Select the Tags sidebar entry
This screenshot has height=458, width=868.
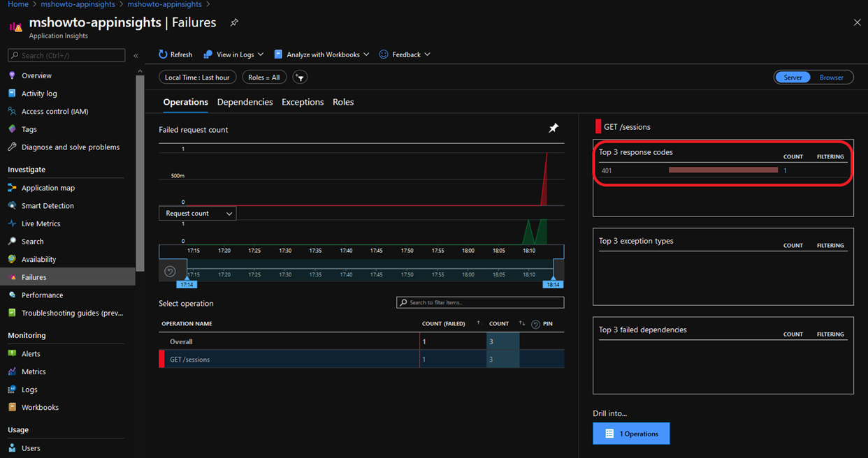[29, 129]
